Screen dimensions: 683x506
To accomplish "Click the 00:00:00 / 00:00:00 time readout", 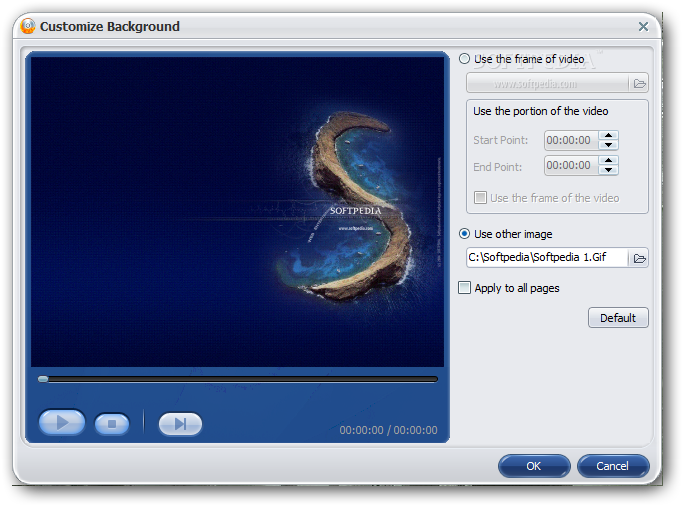I will [x=388, y=430].
